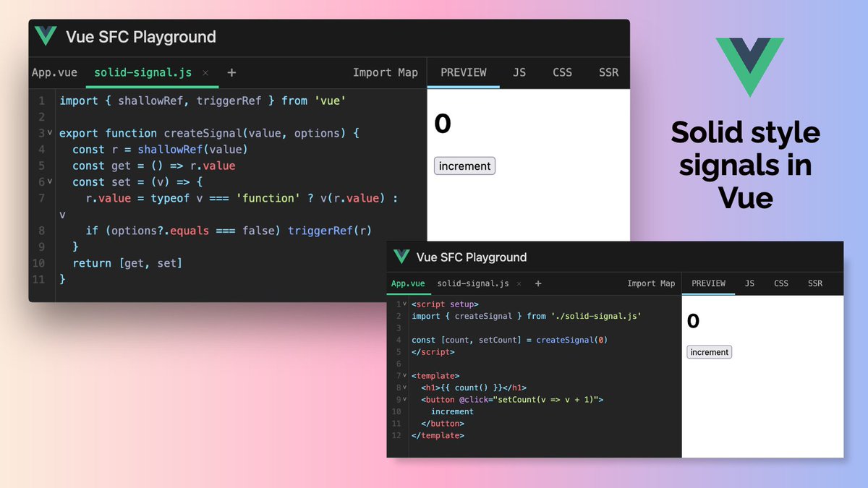The height and width of the screenshot is (488, 868).
Task: Click increment button in bottom preview
Action: [x=709, y=352]
